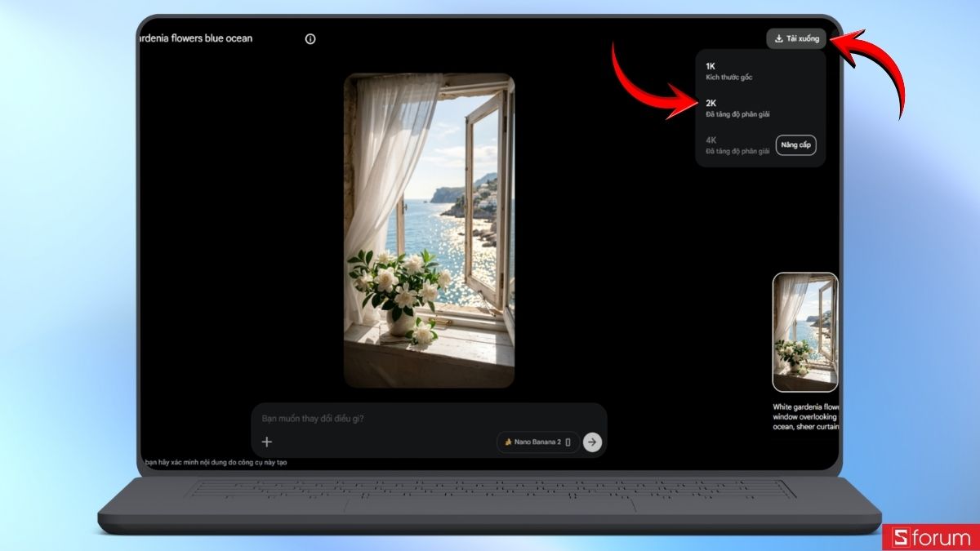Image resolution: width=980 pixels, height=551 pixels.
Task: Click the banana emoji in the model chip
Action: (x=508, y=442)
